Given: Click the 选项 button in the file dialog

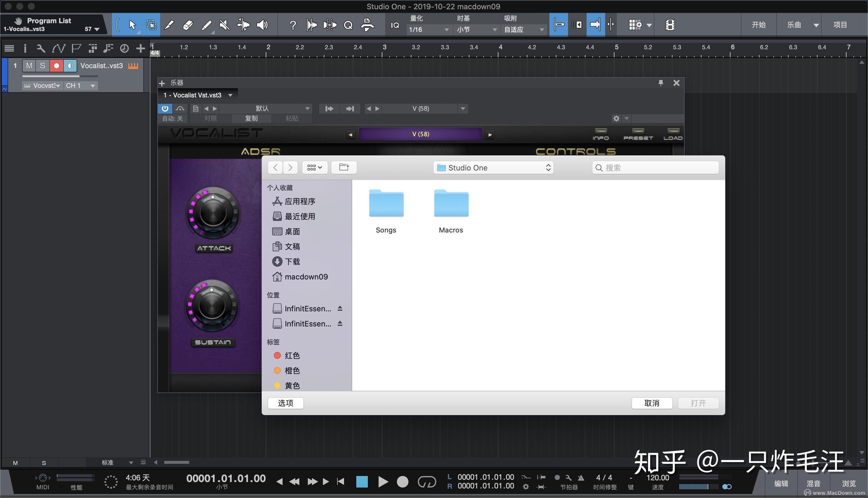Looking at the screenshot, I should [x=285, y=403].
